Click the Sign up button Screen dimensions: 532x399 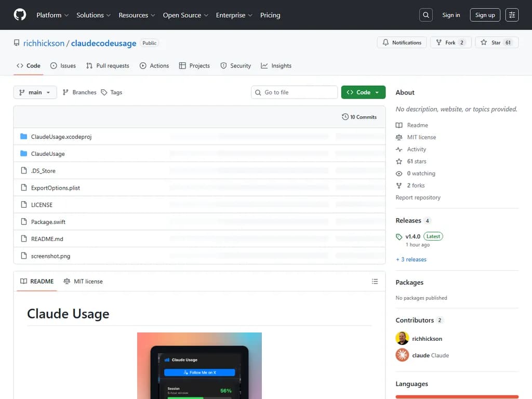(x=485, y=15)
